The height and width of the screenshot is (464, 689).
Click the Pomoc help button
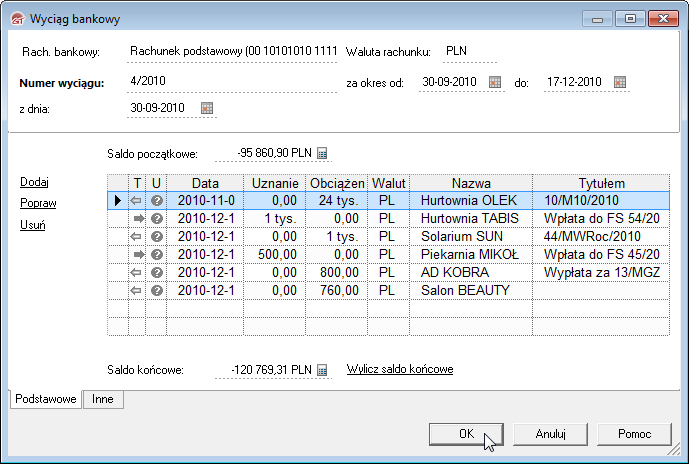pos(635,434)
